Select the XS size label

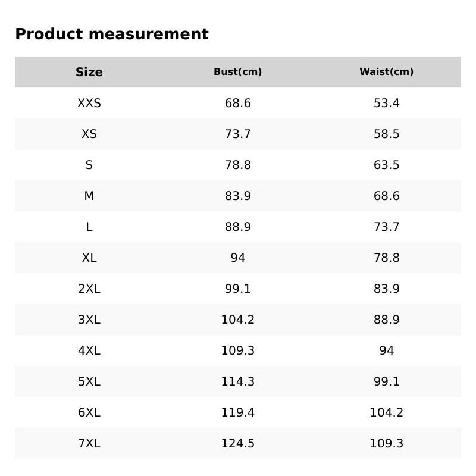[89, 134]
